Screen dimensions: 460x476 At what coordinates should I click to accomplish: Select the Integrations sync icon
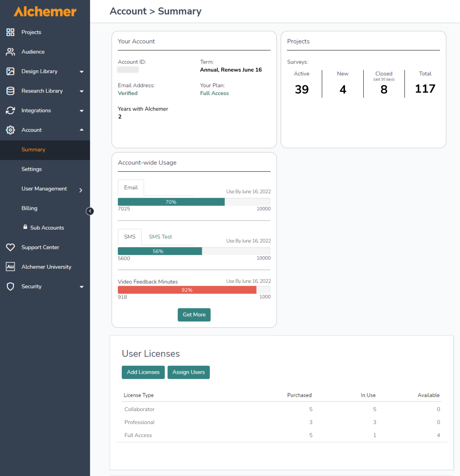10,110
